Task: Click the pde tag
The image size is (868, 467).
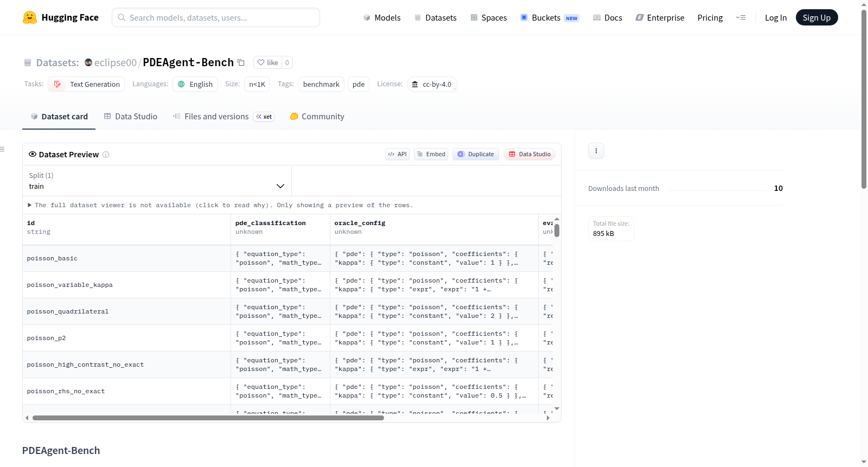Action: [359, 84]
